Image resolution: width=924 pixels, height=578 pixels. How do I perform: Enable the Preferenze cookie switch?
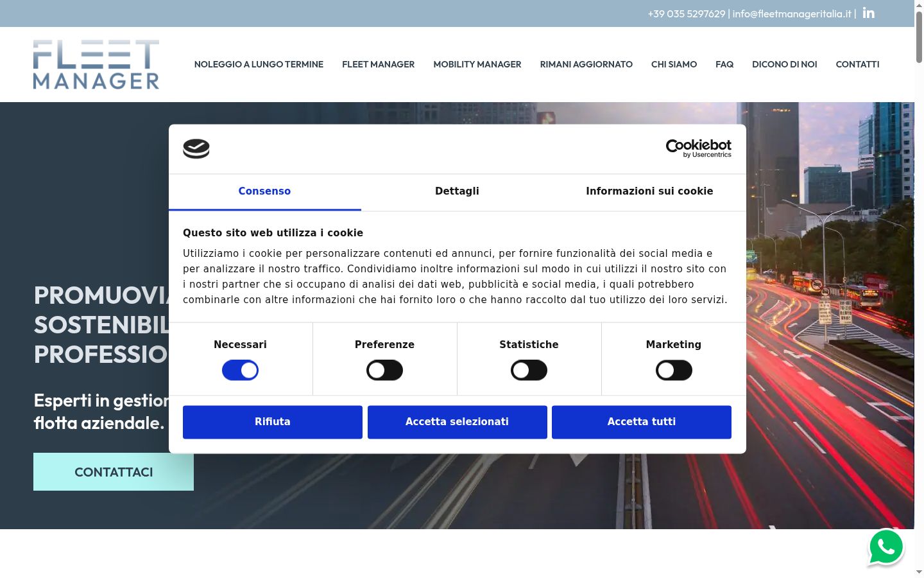[384, 370]
